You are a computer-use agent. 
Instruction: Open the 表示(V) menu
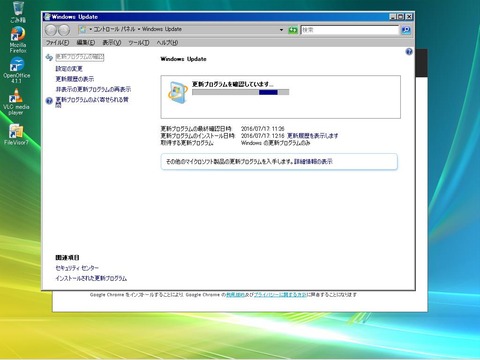click(112, 43)
